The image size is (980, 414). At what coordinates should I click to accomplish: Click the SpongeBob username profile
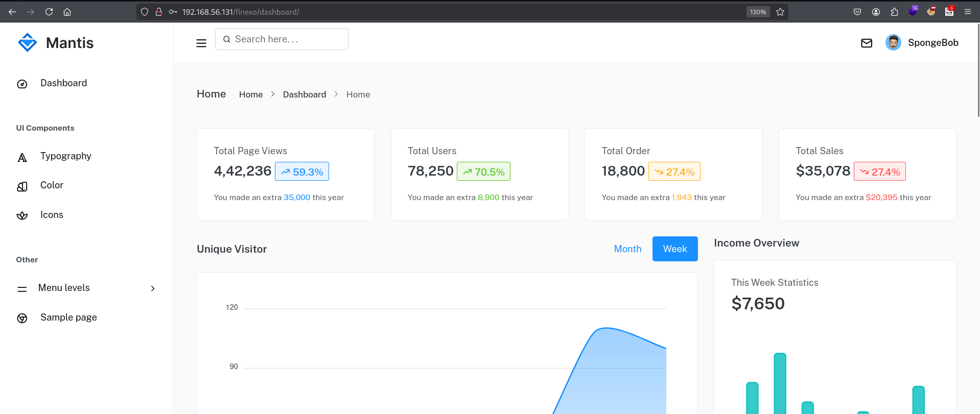(933, 43)
